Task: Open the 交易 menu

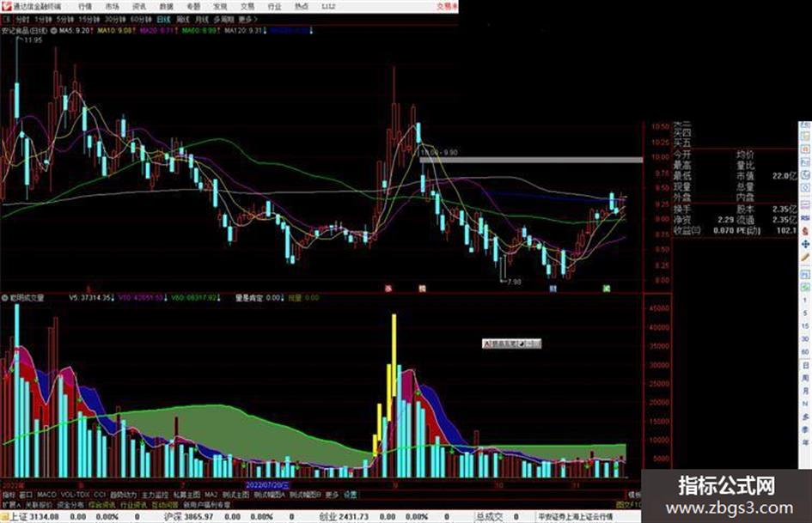Action: [247, 7]
